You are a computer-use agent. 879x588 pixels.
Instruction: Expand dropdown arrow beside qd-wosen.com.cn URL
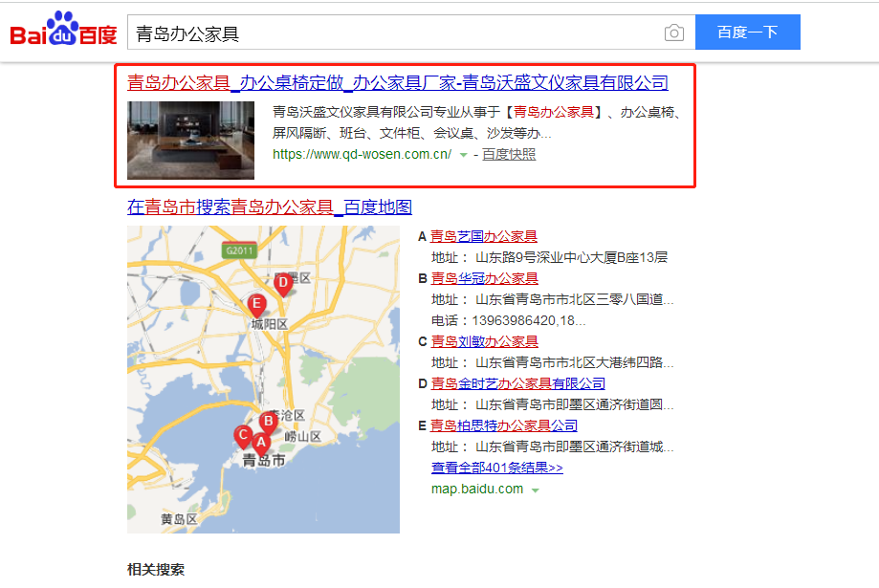click(x=463, y=155)
